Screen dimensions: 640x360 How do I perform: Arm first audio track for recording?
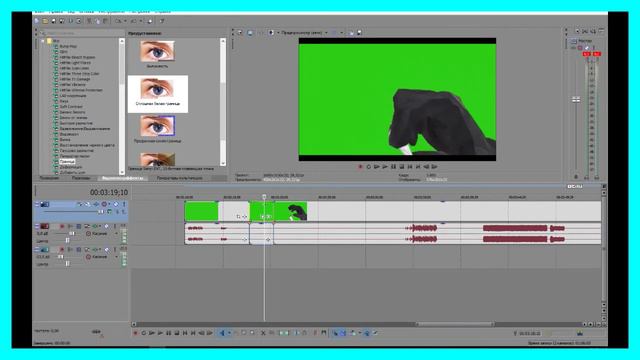coord(62,226)
